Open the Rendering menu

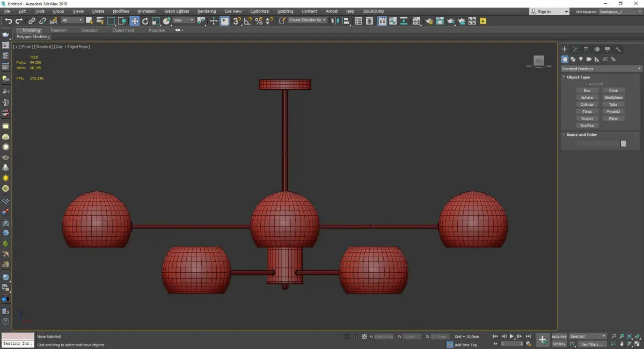[207, 11]
